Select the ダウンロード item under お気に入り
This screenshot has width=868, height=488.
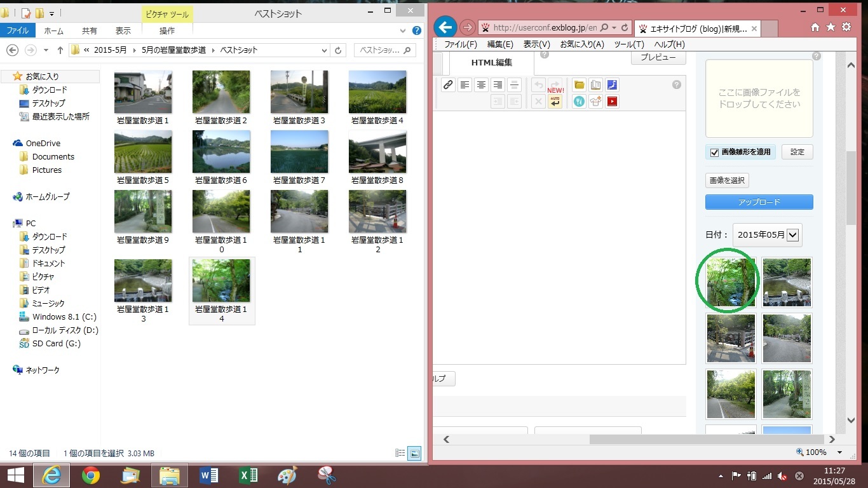(x=50, y=90)
